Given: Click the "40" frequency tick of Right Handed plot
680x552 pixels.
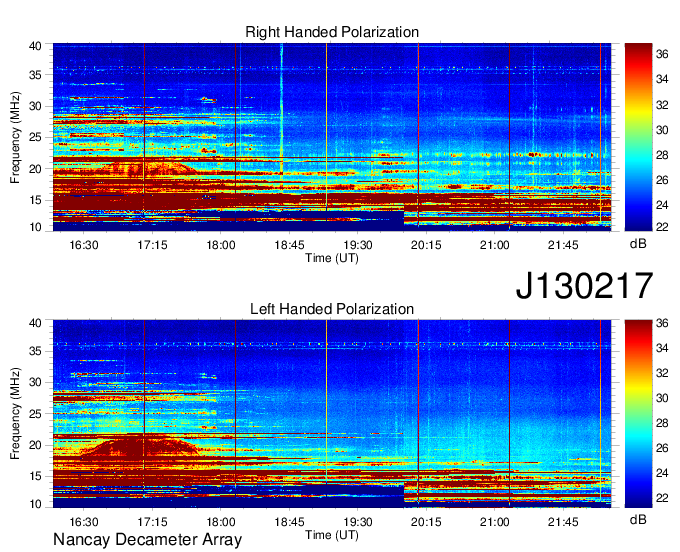Looking at the screenshot, I should pos(35,46).
